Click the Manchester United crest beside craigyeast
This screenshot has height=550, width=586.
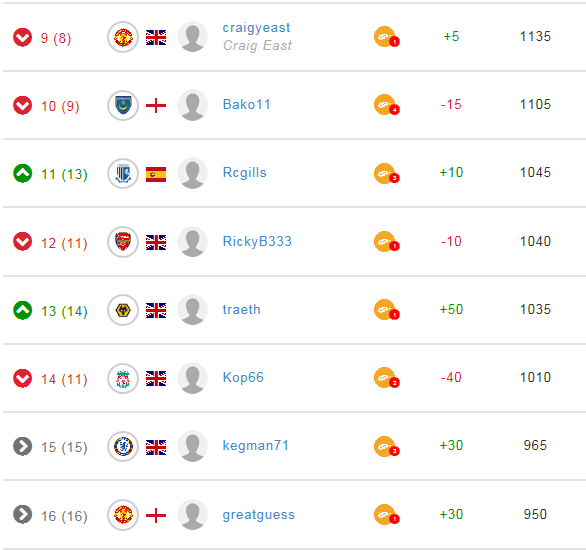pos(123,37)
